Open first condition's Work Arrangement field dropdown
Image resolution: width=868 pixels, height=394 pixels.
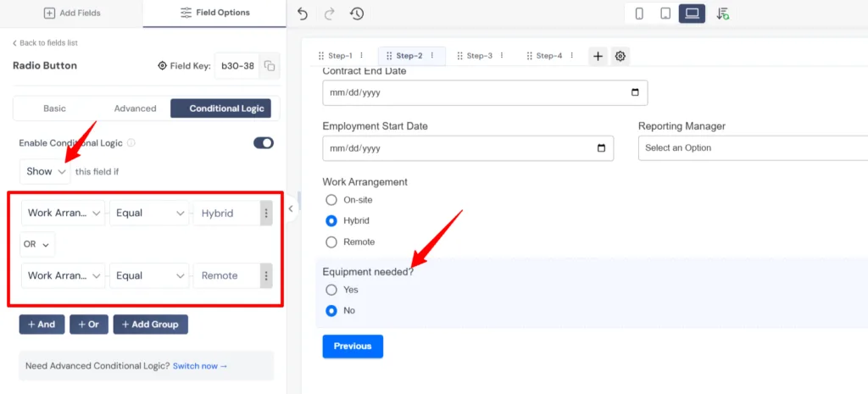[63, 213]
